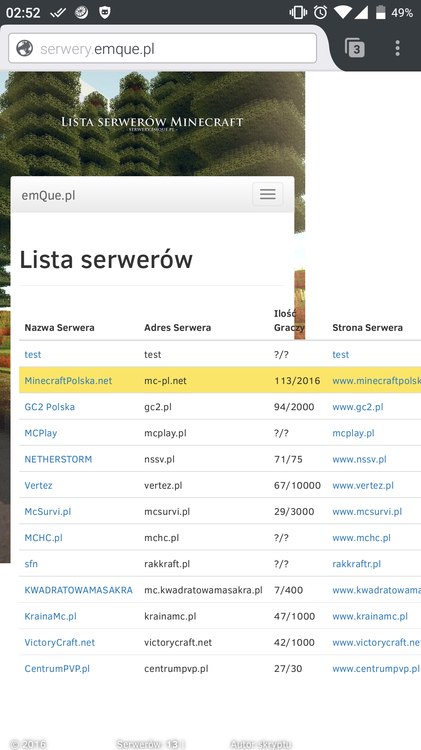Open the KrainaMc.pl server name link
Viewport: 421px width, 750px height.
tap(50, 616)
